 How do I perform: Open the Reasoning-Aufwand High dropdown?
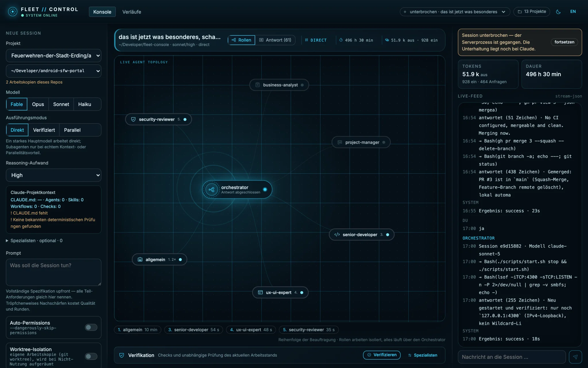(x=54, y=175)
